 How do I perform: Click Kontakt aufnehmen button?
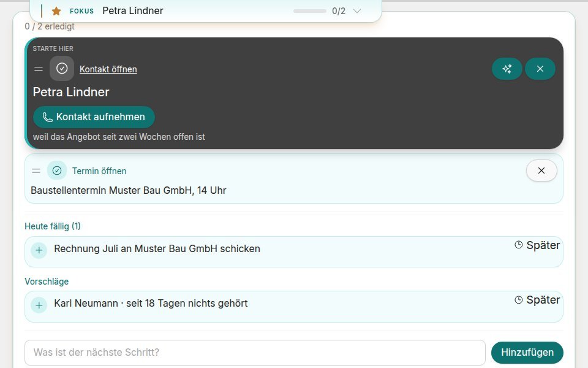pos(94,117)
